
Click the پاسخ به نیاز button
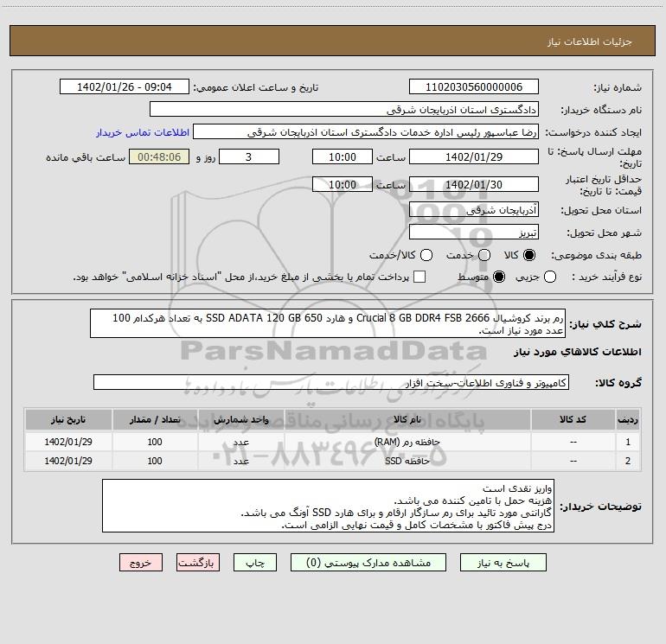(503, 563)
